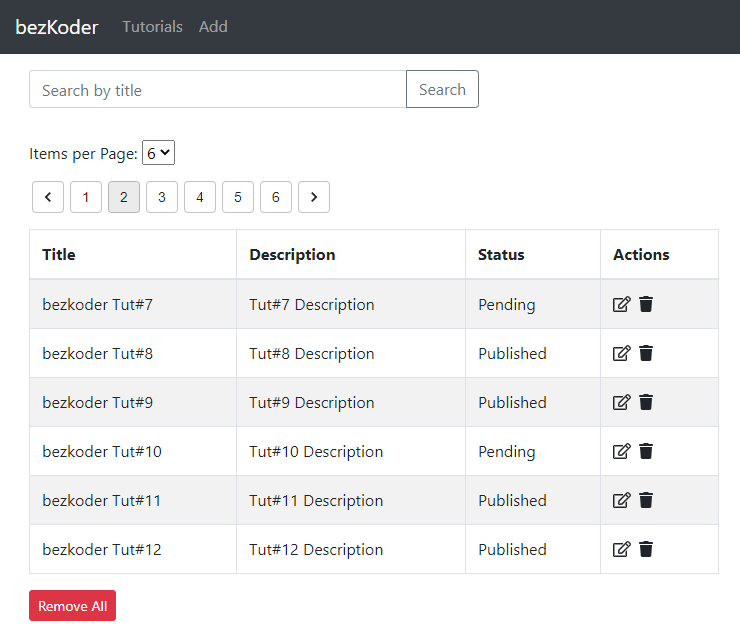Open pagination page 4
Viewport: 740px width, 640px height.
(x=200, y=197)
